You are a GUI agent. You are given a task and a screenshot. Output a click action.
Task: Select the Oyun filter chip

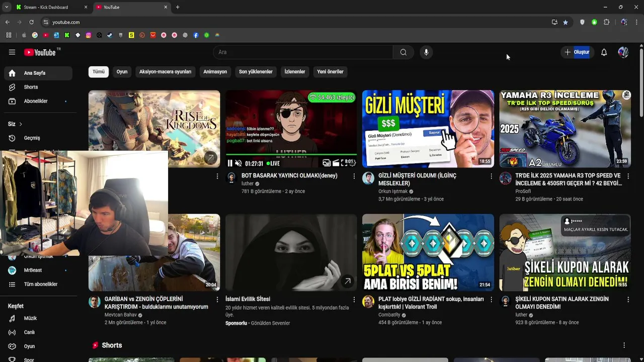click(x=122, y=71)
